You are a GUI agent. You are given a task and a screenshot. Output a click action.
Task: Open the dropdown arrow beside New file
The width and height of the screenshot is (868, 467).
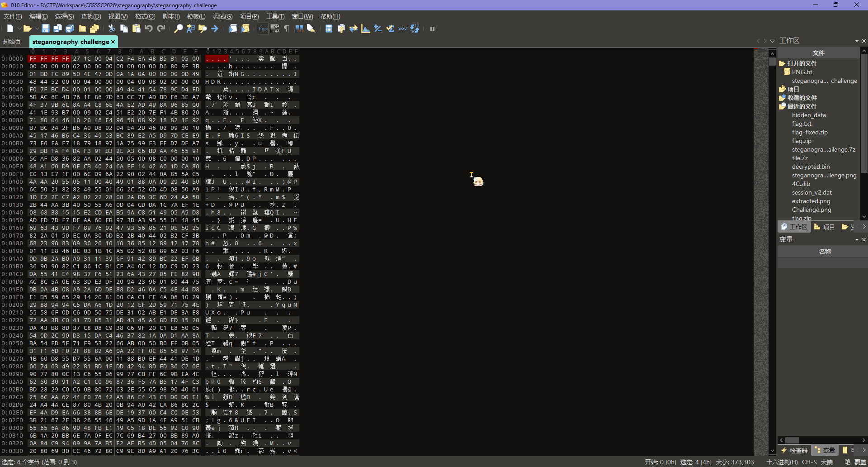pyautogui.click(x=19, y=29)
